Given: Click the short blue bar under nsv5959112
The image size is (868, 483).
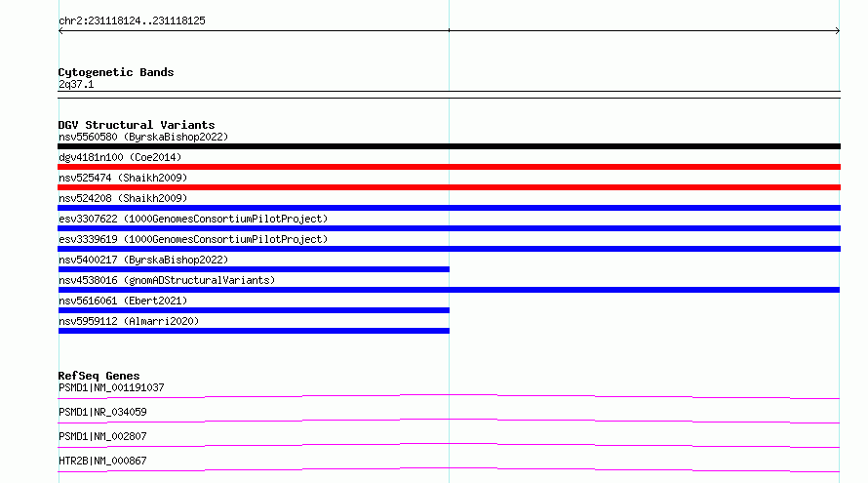Looking at the screenshot, I should click(x=254, y=331).
